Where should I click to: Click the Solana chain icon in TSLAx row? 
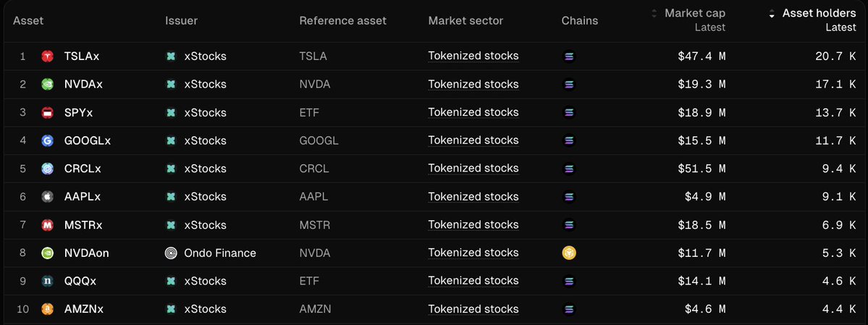568,56
